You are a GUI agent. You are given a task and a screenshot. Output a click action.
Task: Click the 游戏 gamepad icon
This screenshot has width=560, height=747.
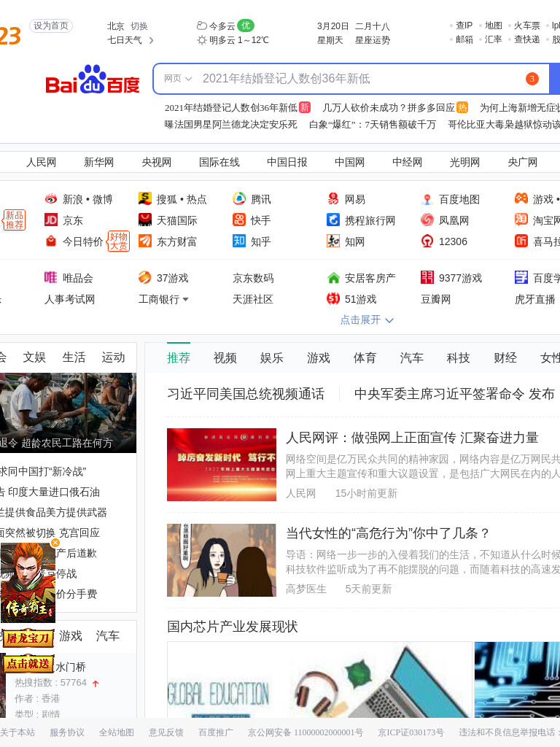tap(521, 198)
